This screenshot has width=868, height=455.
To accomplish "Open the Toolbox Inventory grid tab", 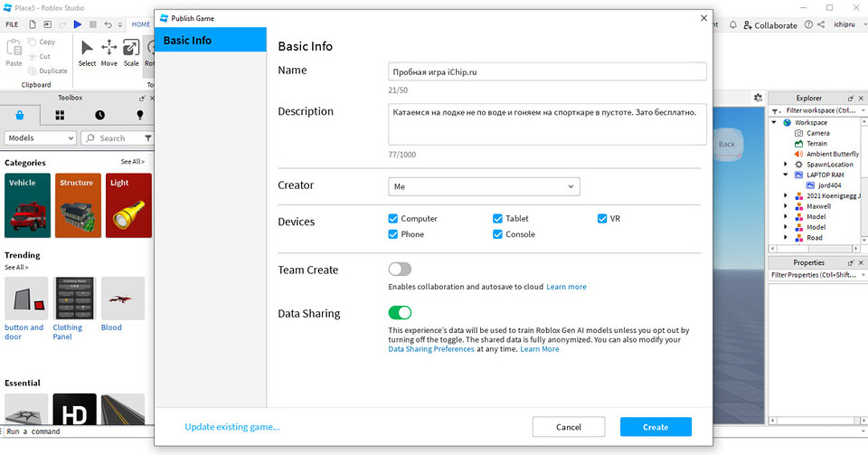I will 60,115.
